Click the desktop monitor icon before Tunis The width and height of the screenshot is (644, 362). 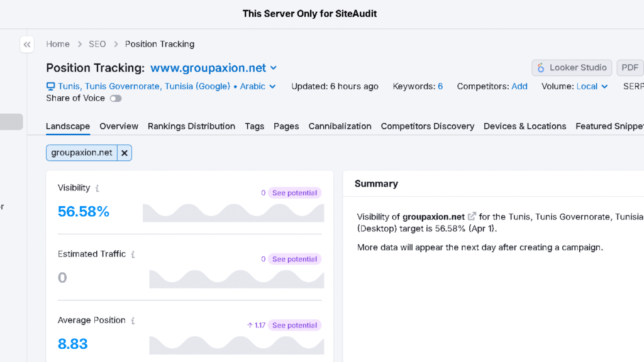pos(50,86)
